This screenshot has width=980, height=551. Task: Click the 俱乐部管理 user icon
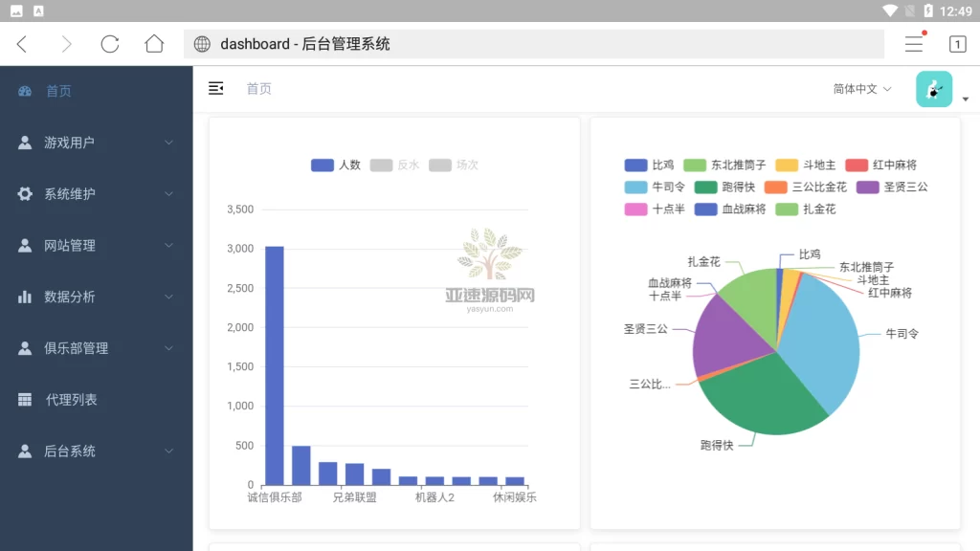click(23, 347)
